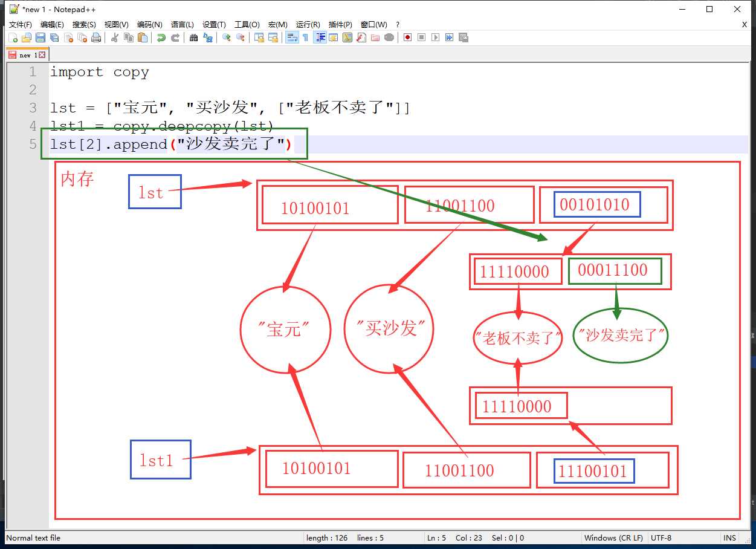This screenshot has width=756, height=549.
Task: Click the Save All icon
Action: pyautogui.click(x=54, y=37)
